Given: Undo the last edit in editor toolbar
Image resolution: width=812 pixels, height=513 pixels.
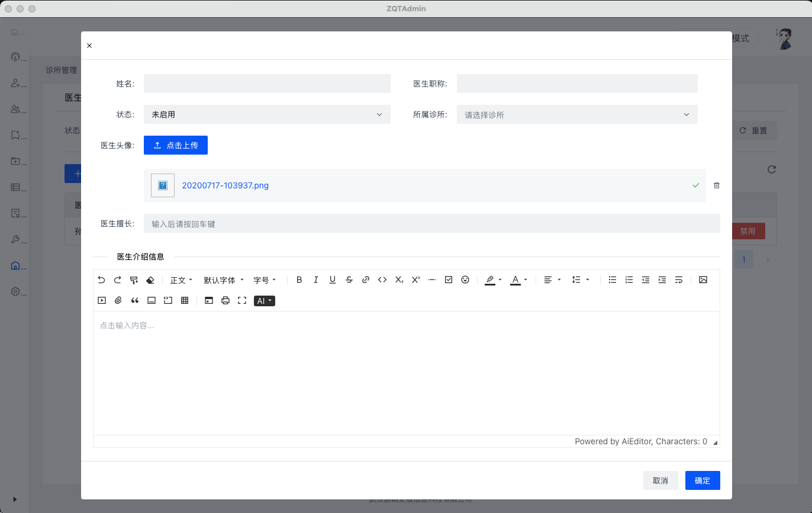Looking at the screenshot, I should 101,280.
